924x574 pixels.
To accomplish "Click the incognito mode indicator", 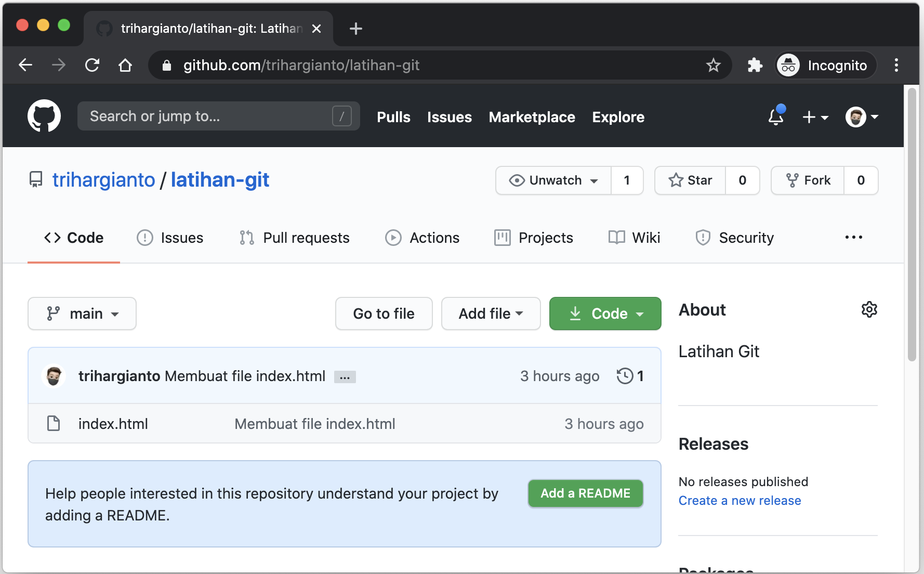I will pos(824,65).
